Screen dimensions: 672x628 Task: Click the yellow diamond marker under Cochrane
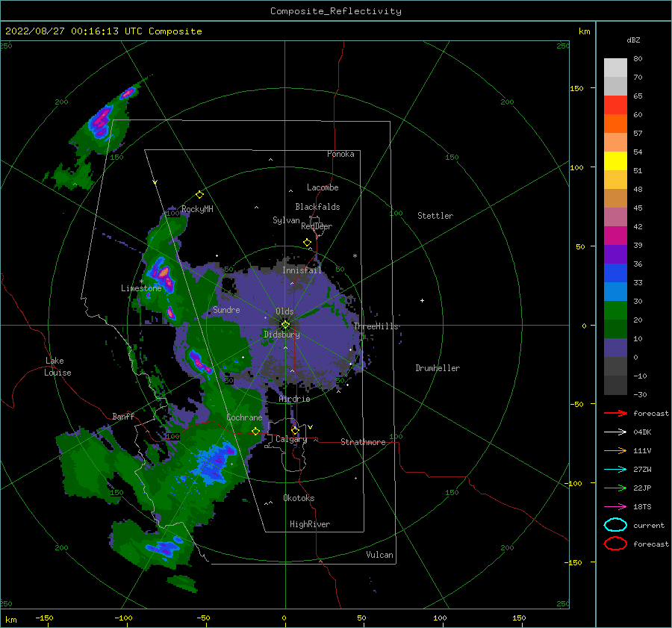(x=256, y=431)
